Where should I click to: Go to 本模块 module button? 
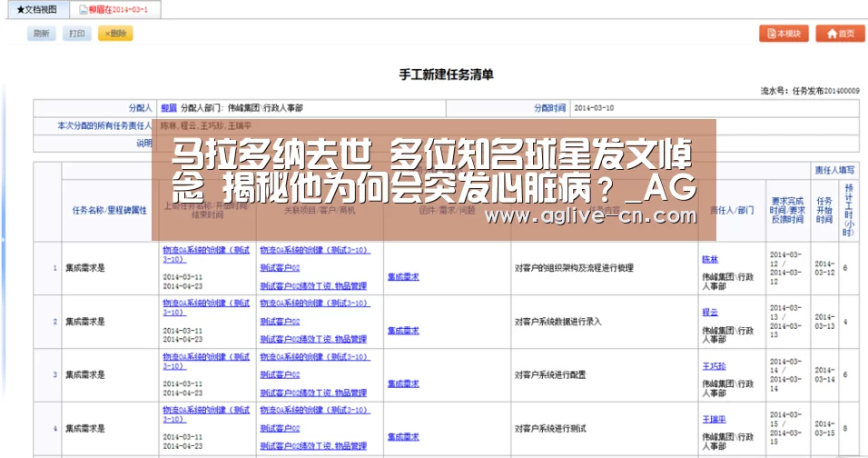pyautogui.click(x=784, y=34)
